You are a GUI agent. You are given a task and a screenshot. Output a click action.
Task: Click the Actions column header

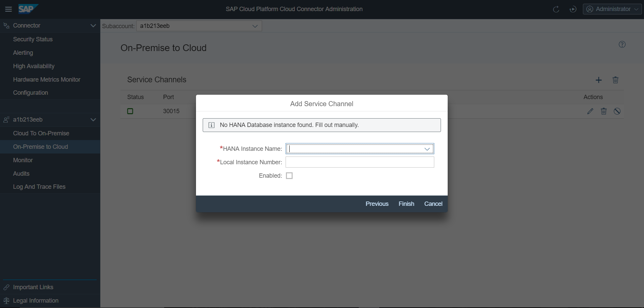[593, 97]
